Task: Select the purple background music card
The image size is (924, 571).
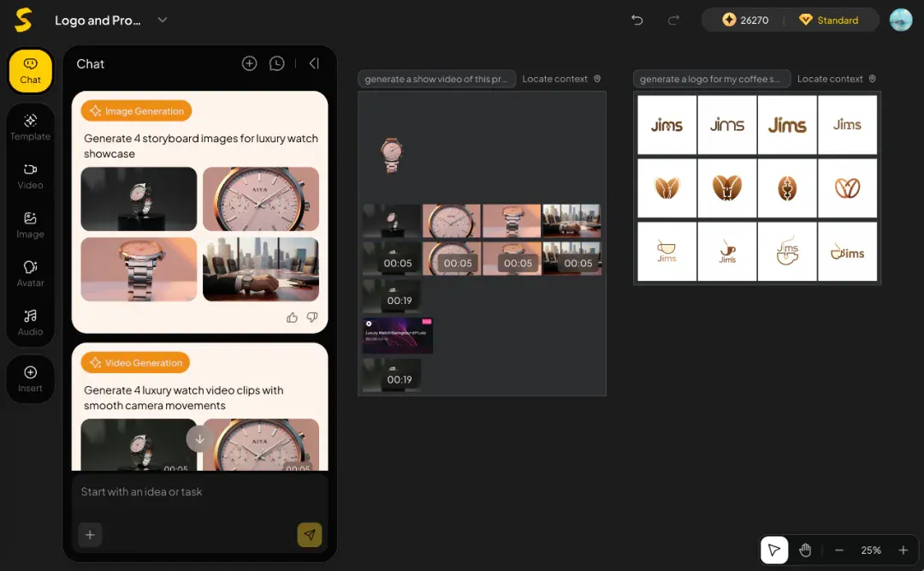Action: [x=398, y=336]
